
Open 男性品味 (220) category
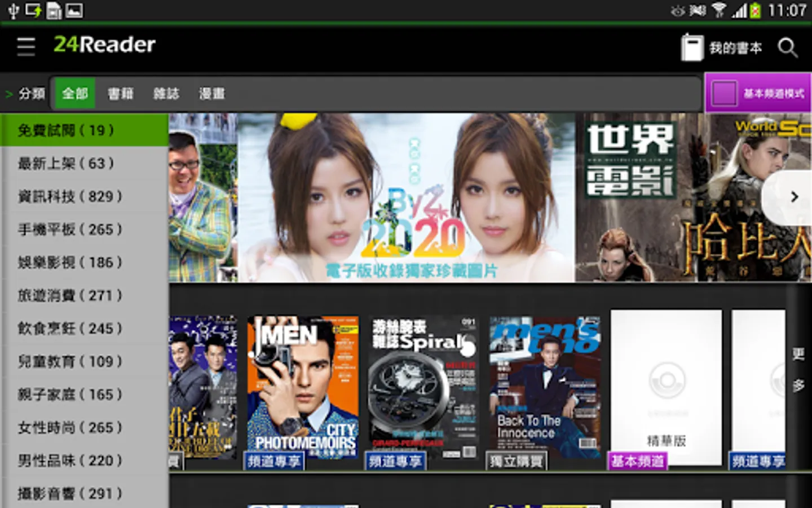pos(84,461)
